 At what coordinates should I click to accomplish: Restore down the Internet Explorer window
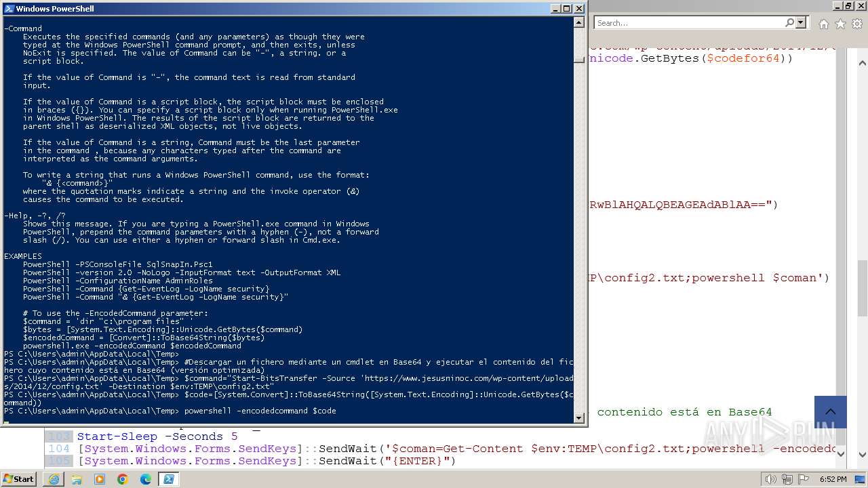[x=848, y=5]
